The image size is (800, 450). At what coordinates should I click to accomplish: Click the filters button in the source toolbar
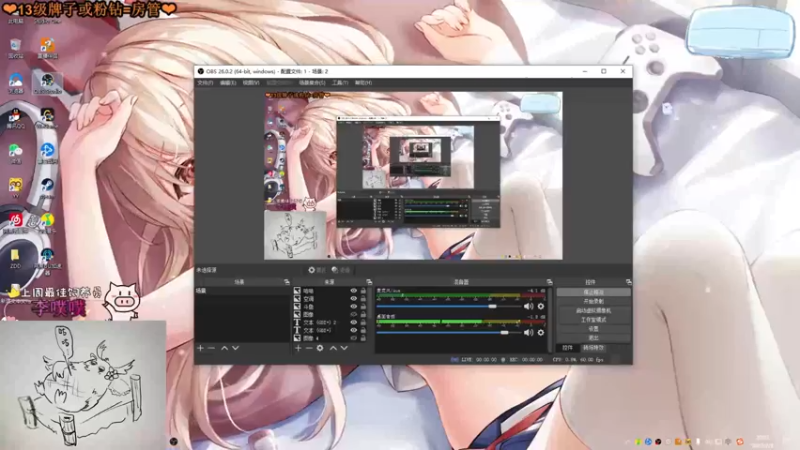(341, 270)
